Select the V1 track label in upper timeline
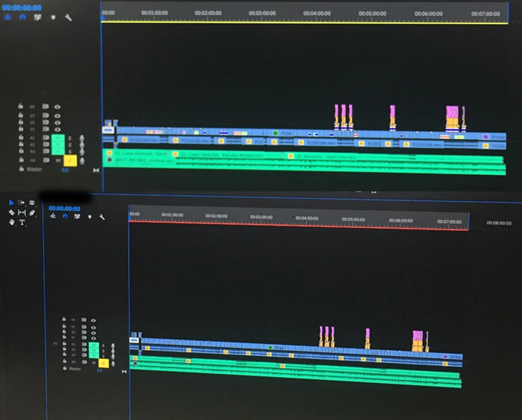 (32, 129)
